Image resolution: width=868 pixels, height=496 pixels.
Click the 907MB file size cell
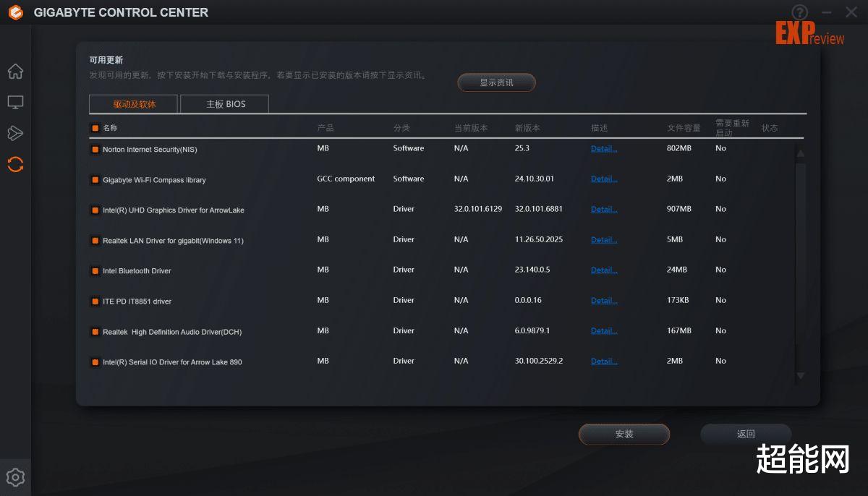coord(679,209)
